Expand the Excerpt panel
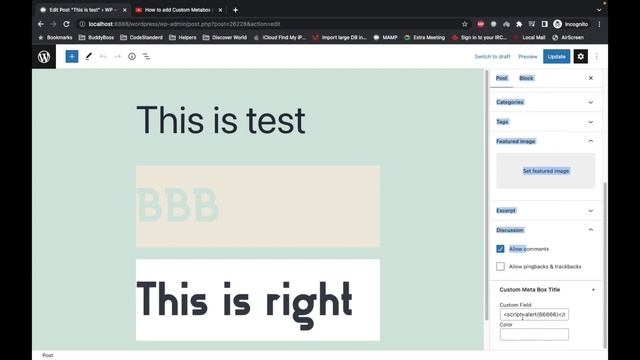The image size is (640, 360). coord(545,211)
